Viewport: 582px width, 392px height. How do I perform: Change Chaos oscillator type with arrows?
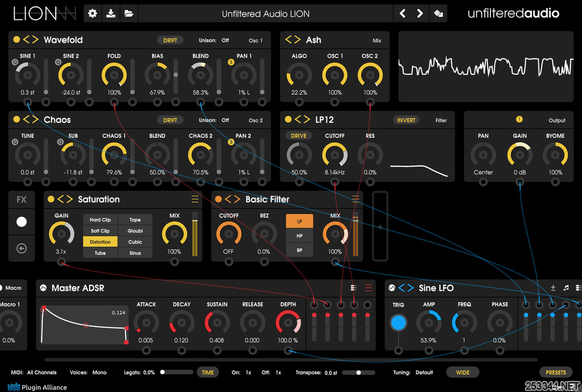click(31, 120)
